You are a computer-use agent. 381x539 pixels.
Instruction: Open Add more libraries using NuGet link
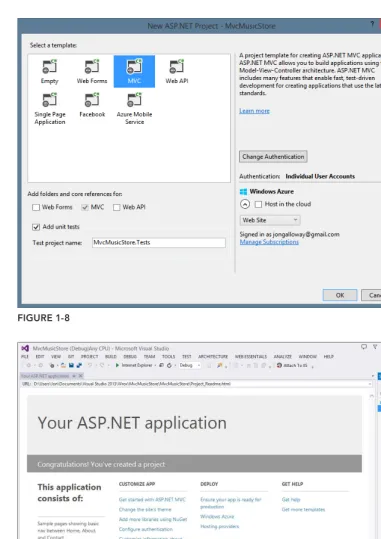[153, 519]
